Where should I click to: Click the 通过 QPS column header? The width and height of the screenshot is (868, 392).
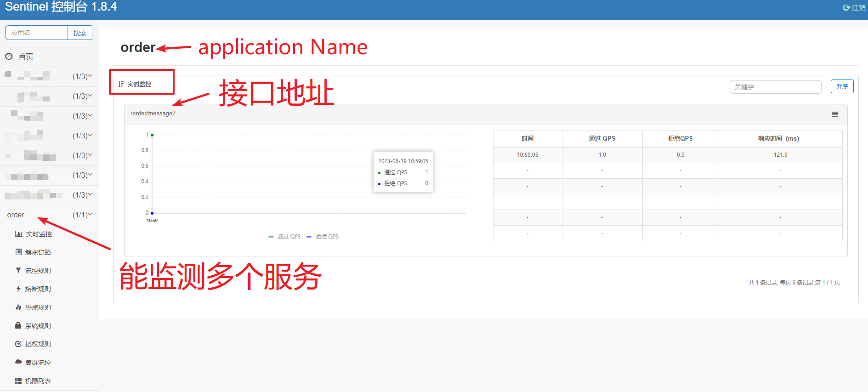coord(602,138)
